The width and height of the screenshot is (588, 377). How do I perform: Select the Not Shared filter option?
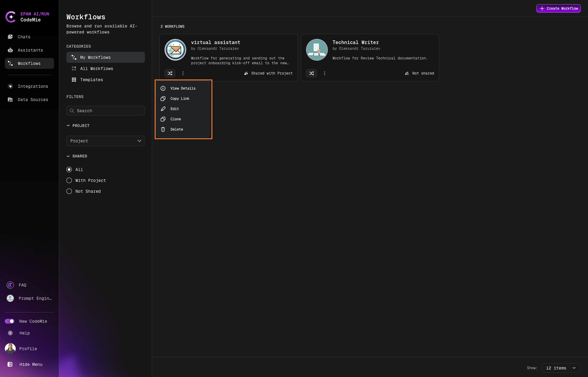69,191
